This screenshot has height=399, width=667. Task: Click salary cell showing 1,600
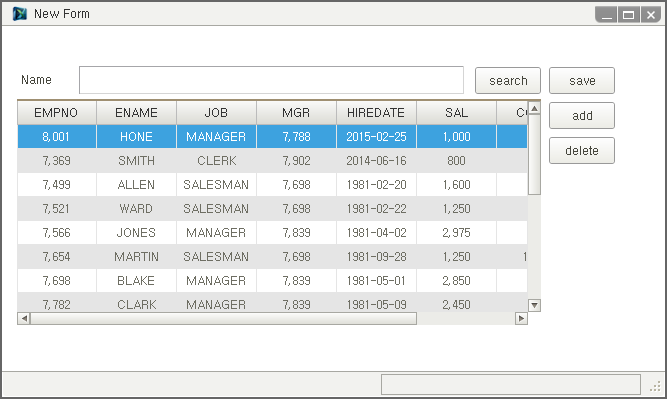[x=456, y=185]
